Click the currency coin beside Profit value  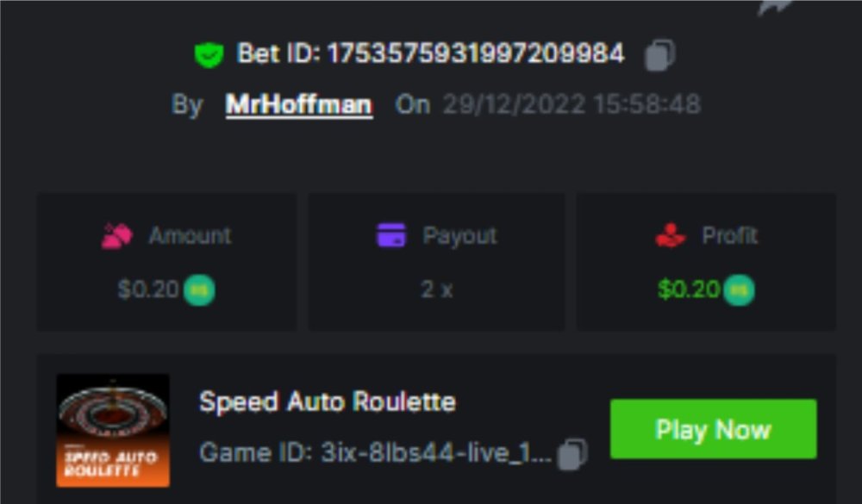tap(739, 289)
